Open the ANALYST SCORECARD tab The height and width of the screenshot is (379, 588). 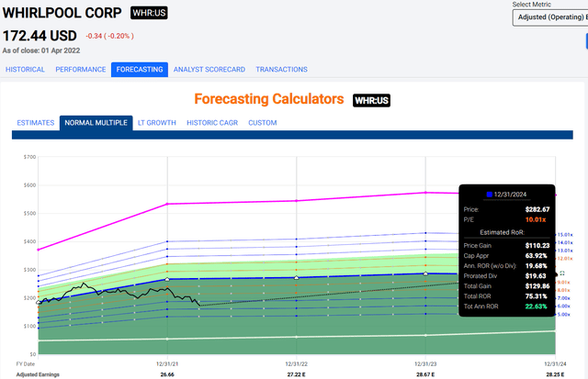pyautogui.click(x=209, y=69)
